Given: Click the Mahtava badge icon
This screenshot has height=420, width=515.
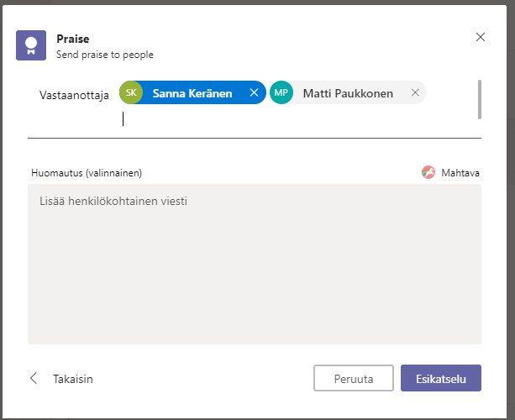Looking at the screenshot, I should tap(428, 173).
